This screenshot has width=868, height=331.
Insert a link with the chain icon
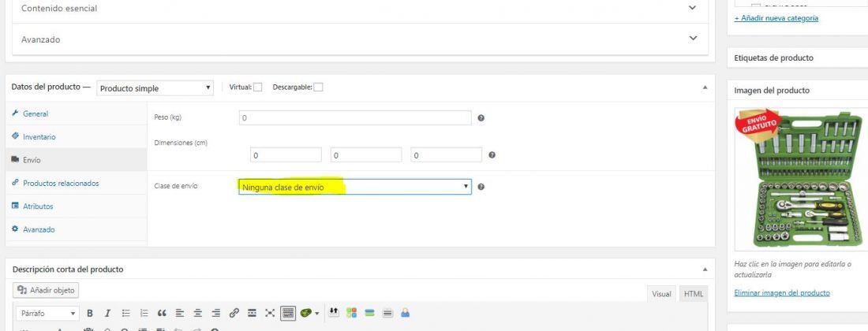234,314
